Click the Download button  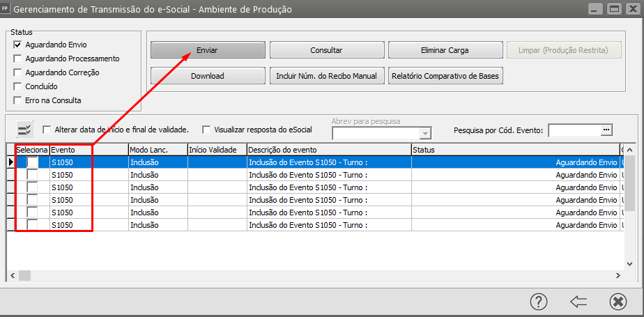click(208, 75)
